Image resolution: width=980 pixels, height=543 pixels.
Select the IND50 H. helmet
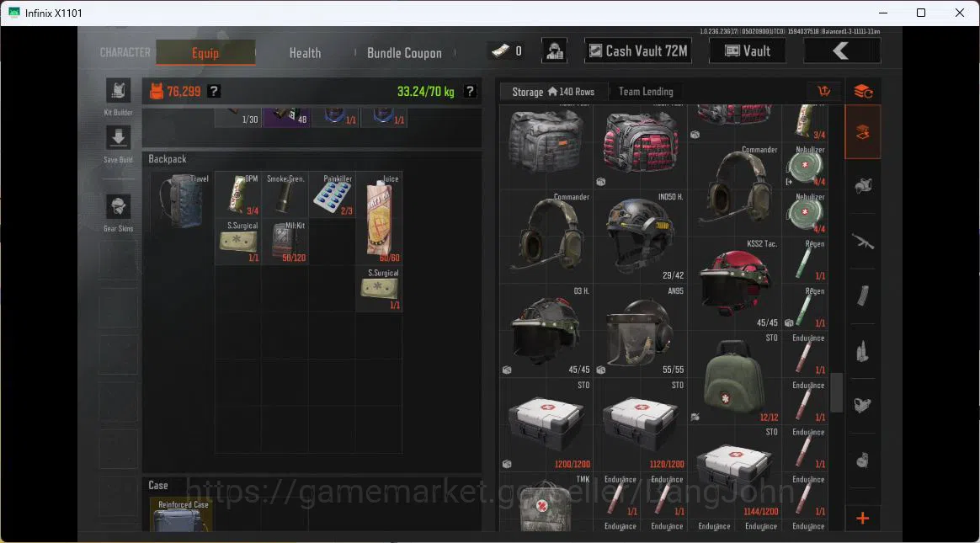pos(640,236)
